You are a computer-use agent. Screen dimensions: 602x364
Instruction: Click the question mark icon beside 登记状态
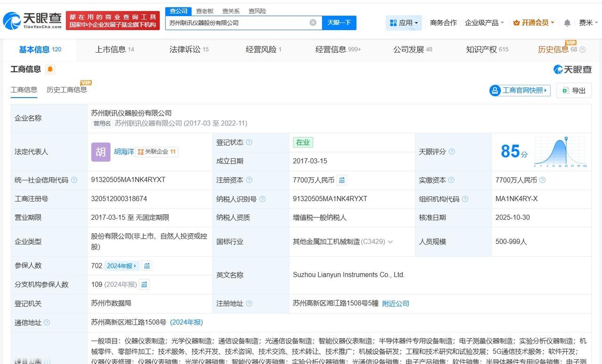point(249,142)
